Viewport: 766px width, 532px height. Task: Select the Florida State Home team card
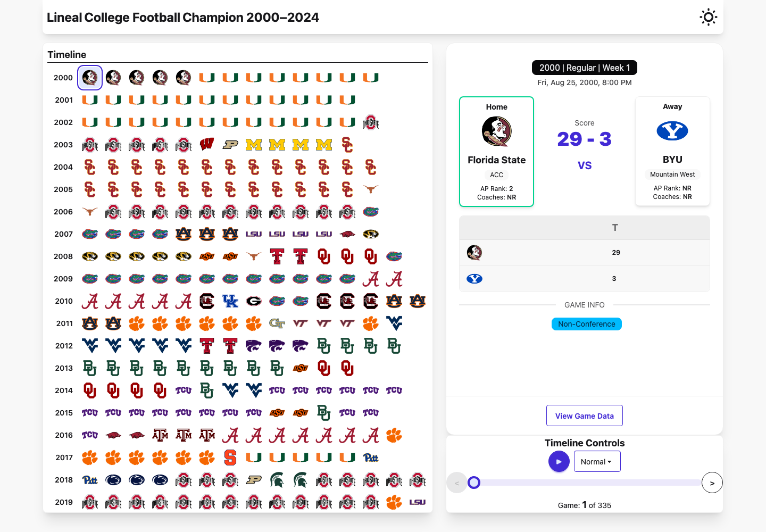pos(496,152)
